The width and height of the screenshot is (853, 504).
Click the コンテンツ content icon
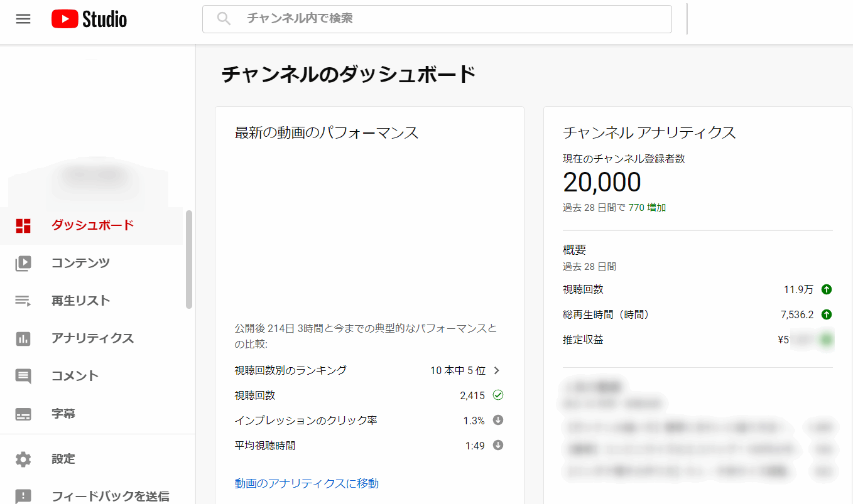coord(23,263)
